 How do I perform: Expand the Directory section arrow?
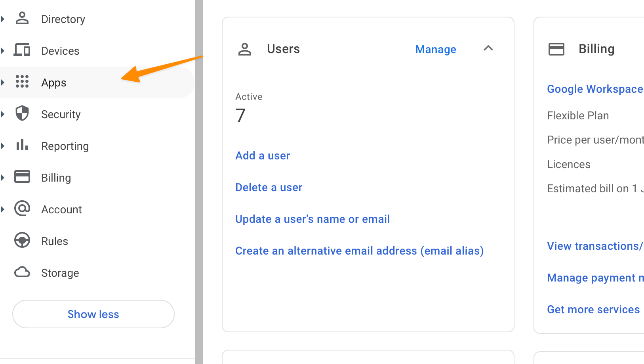[3, 19]
